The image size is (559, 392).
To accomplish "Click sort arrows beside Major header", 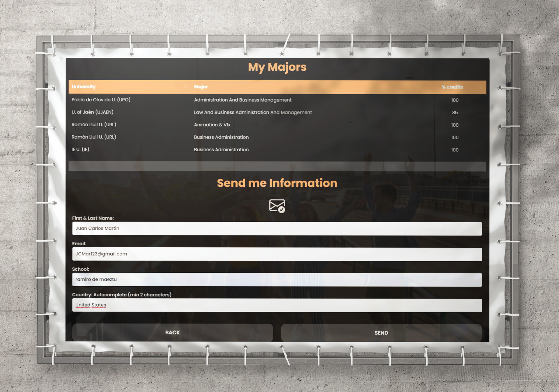I will [419, 87].
